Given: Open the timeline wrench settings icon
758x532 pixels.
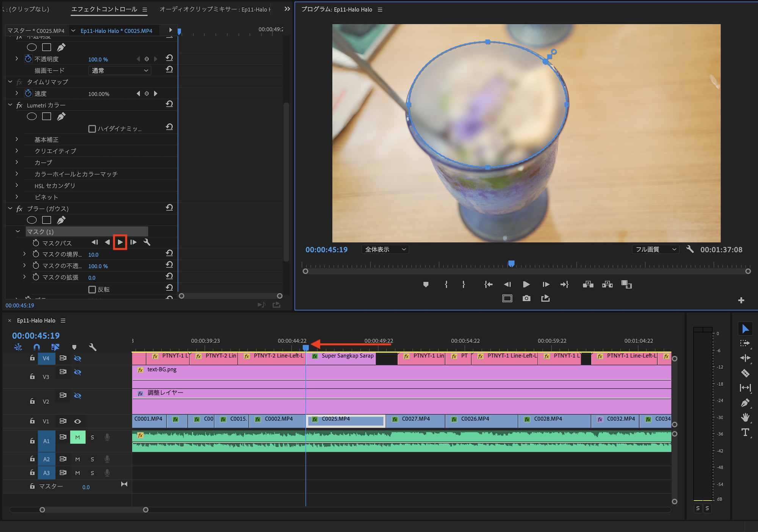Looking at the screenshot, I should pyautogui.click(x=92, y=347).
